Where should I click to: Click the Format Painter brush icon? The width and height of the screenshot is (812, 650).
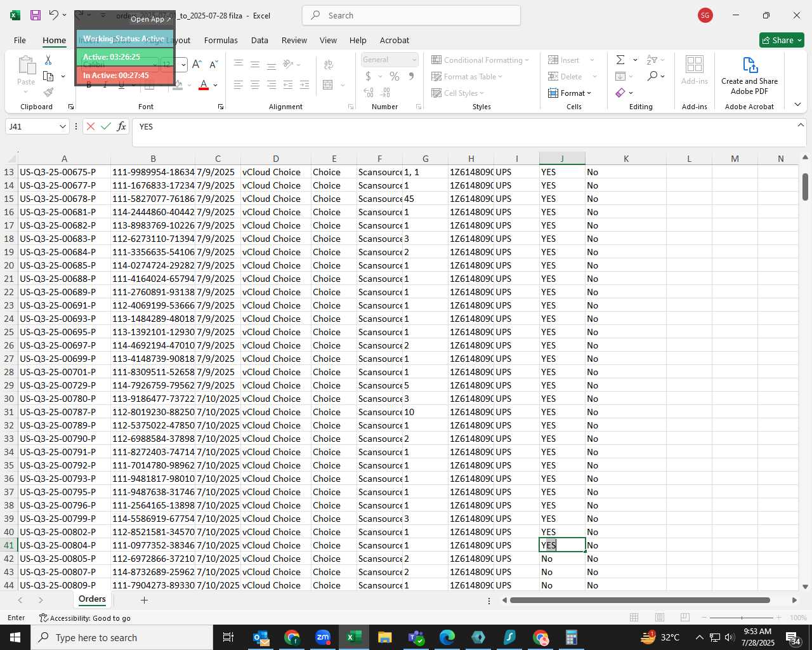coord(48,93)
